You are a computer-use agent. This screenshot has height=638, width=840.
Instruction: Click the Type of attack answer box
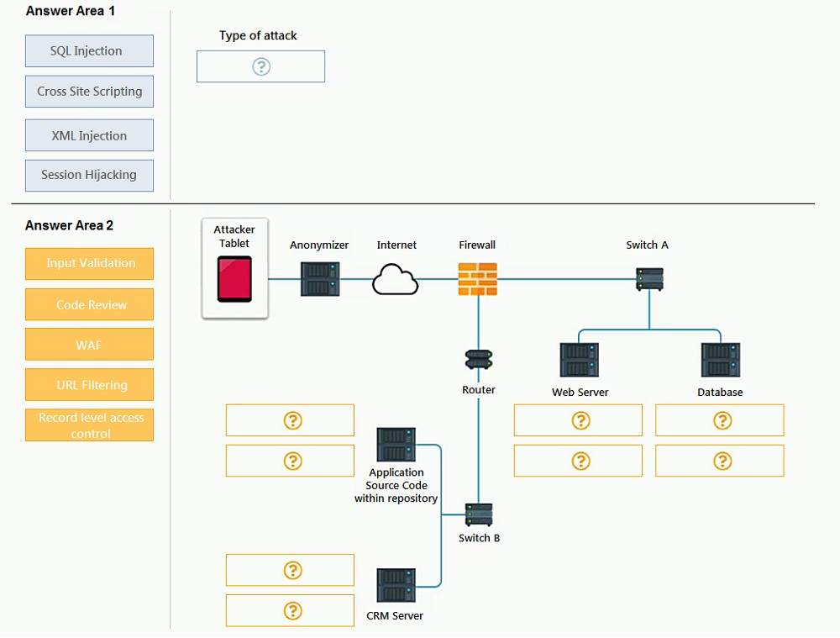point(261,66)
